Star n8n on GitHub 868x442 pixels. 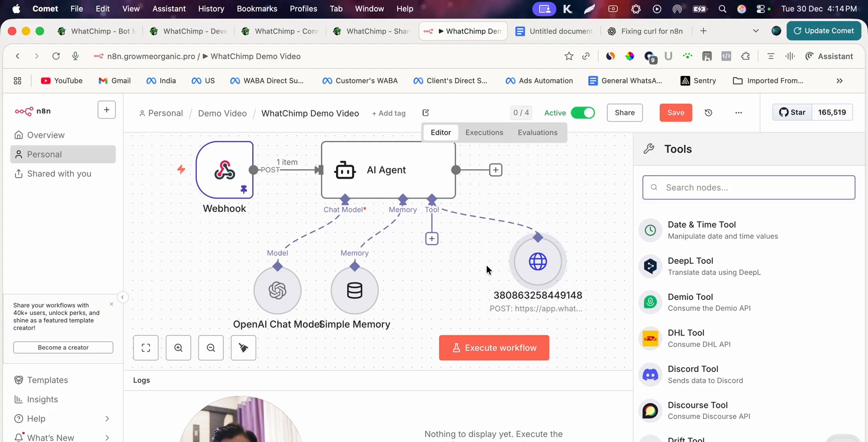[792, 113]
